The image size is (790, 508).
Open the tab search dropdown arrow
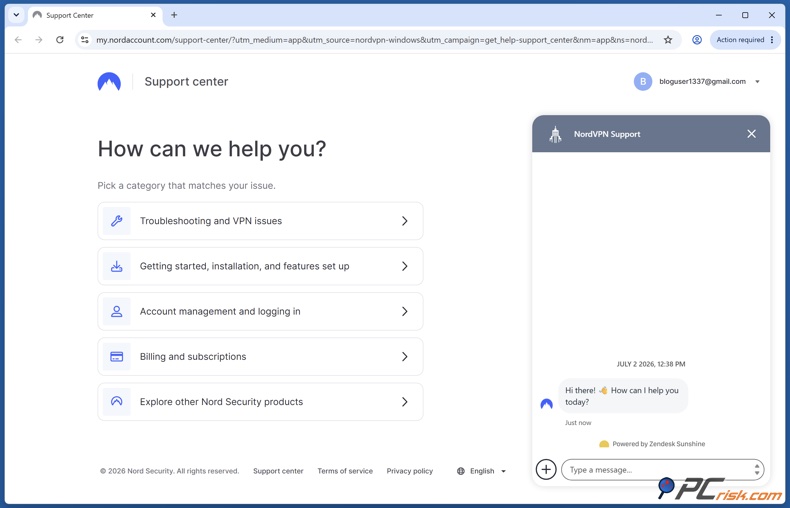point(16,15)
